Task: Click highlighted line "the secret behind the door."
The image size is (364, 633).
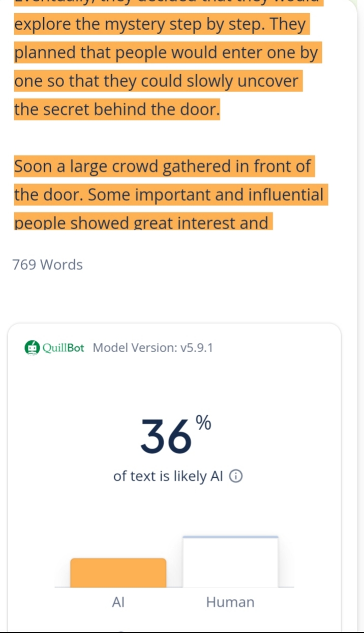Action: click(116, 109)
